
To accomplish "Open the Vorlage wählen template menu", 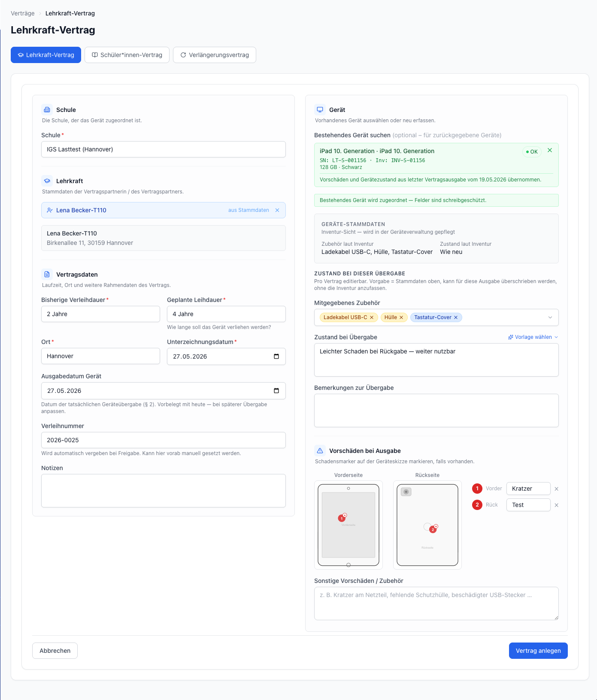I will (533, 337).
